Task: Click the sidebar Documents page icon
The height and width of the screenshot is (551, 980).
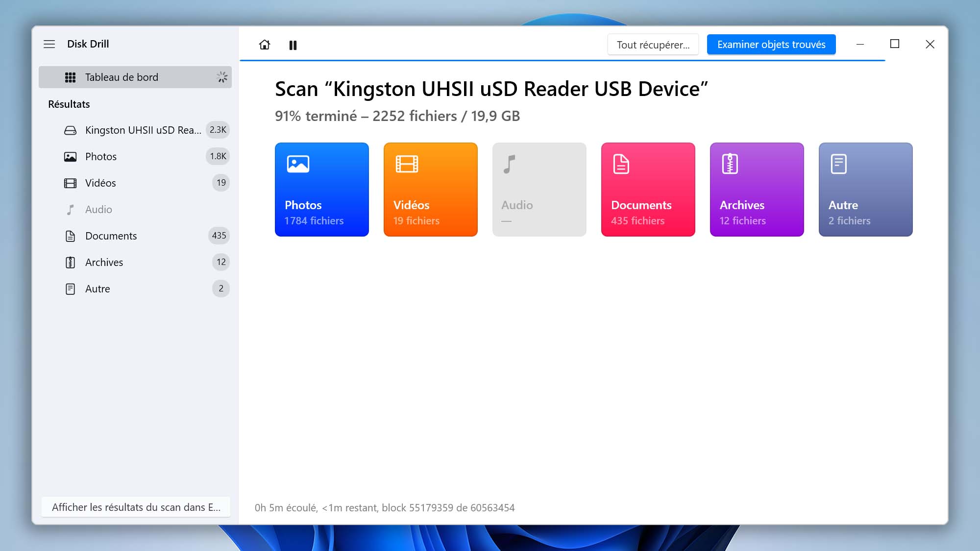Action: point(70,236)
